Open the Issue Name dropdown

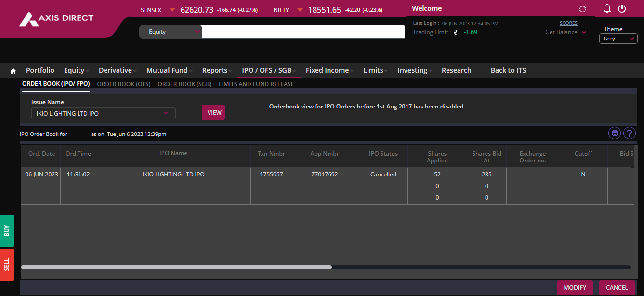pyautogui.click(x=104, y=113)
